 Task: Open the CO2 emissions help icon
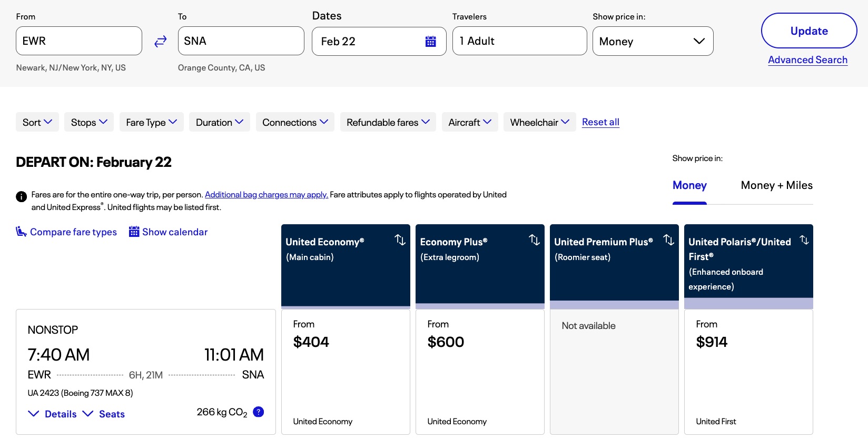tap(258, 412)
